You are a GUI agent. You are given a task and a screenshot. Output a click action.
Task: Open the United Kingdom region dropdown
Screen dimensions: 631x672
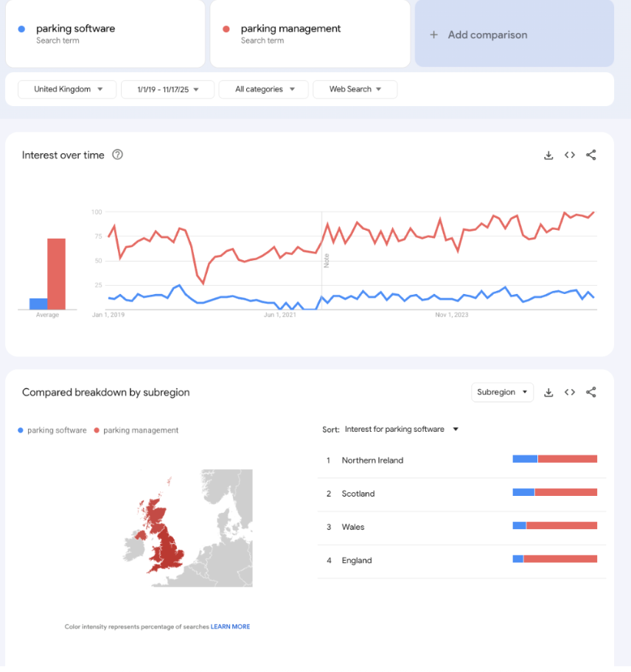[66, 89]
